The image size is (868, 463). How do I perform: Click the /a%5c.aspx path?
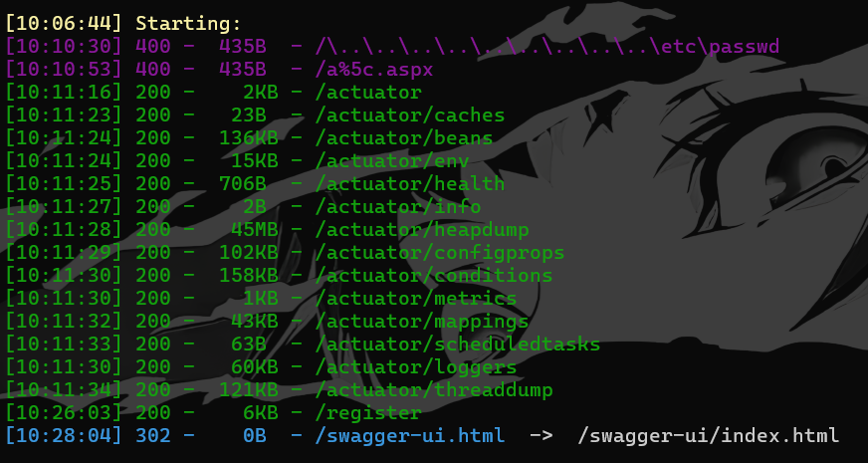(x=373, y=70)
